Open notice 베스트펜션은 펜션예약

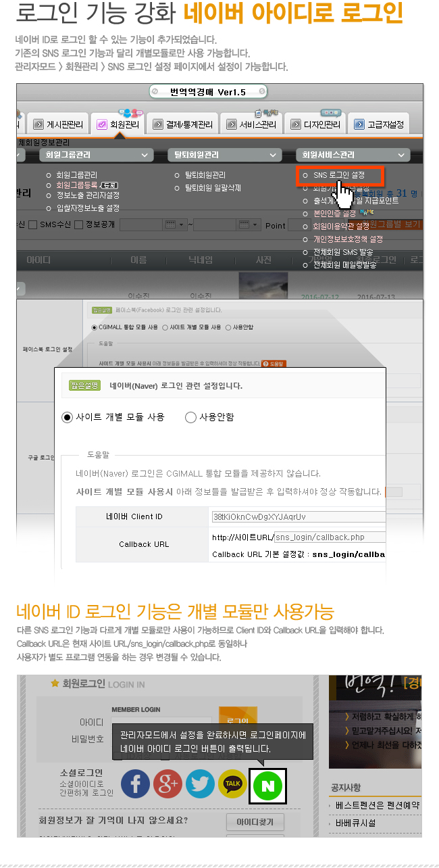click(377, 805)
